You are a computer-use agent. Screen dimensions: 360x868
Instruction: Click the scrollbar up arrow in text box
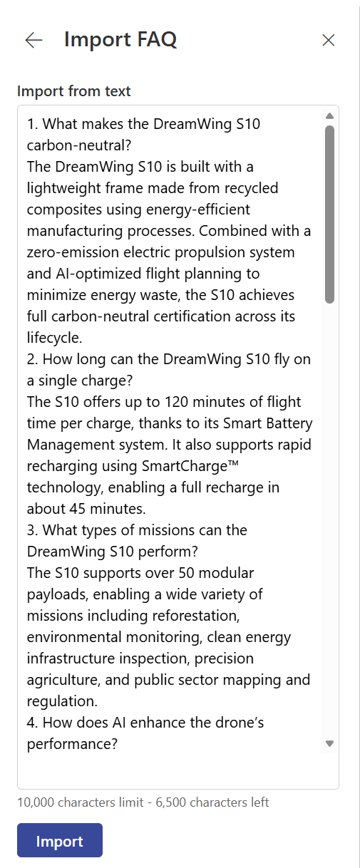point(329,115)
